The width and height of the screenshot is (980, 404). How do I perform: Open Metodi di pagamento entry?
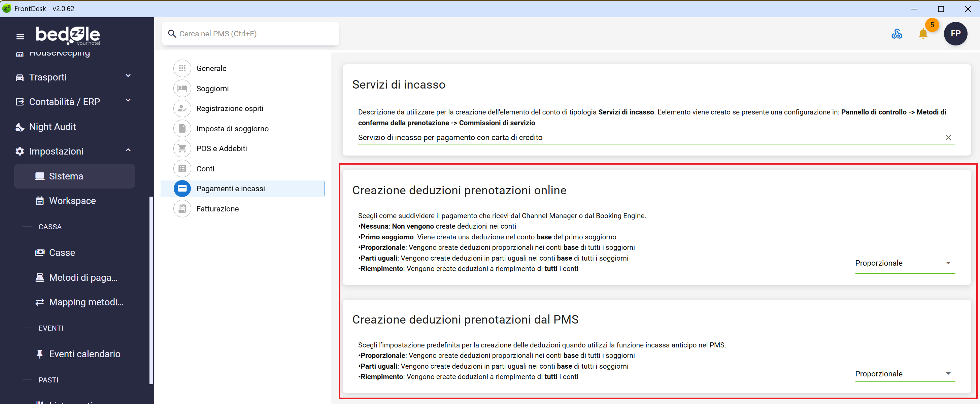83,278
